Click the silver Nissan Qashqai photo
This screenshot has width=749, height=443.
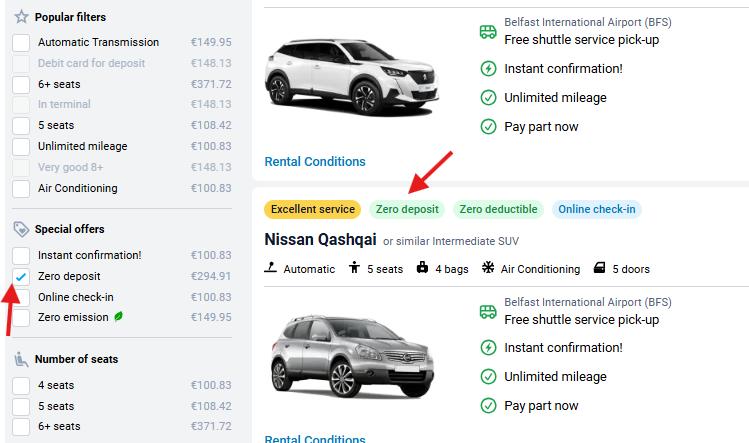point(352,356)
